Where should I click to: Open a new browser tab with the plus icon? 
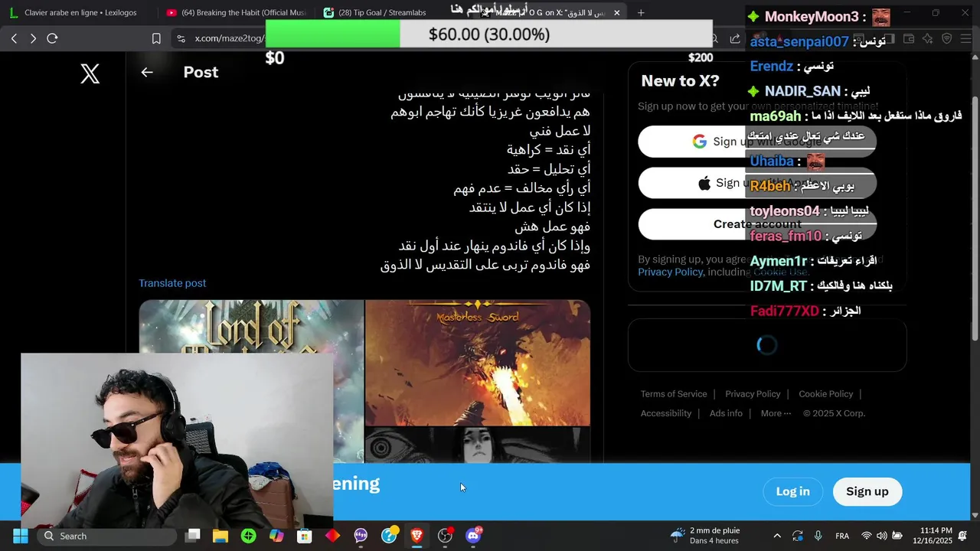tap(641, 12)
